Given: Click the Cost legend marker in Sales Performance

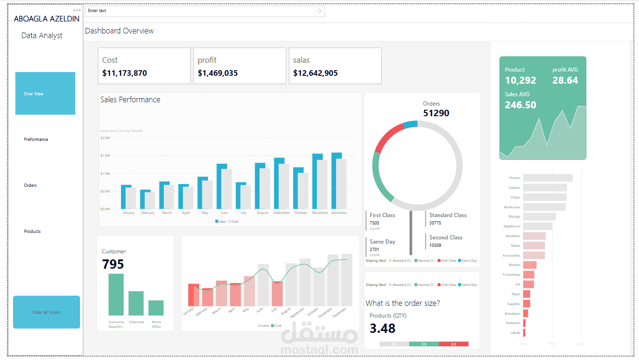Looking at the screenshot, I should tap(229, 221).
